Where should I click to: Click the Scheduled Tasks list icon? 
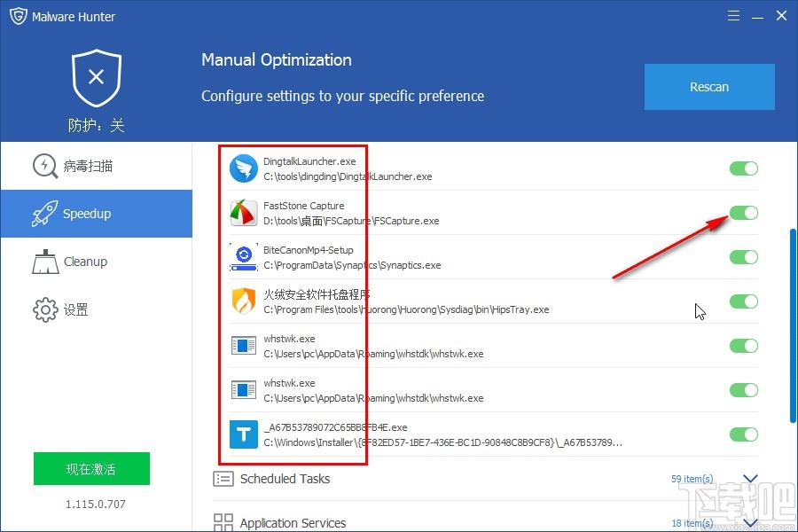tap(223, 478)
